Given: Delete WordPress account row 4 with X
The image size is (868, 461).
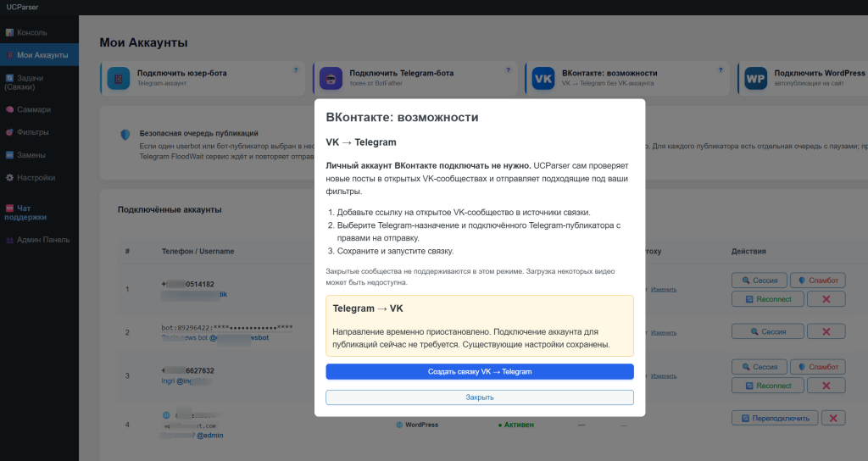Looking at the screenshot, I should click(x=833, y=419).
